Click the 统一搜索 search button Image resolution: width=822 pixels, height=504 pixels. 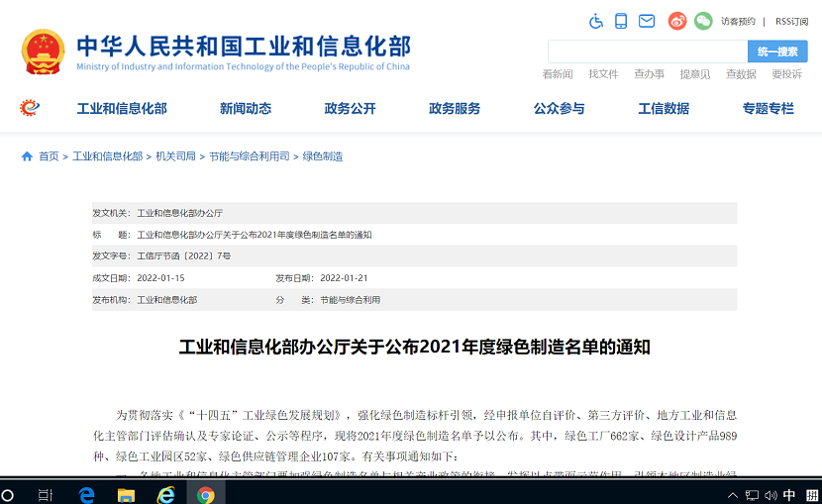pos(777,51)
